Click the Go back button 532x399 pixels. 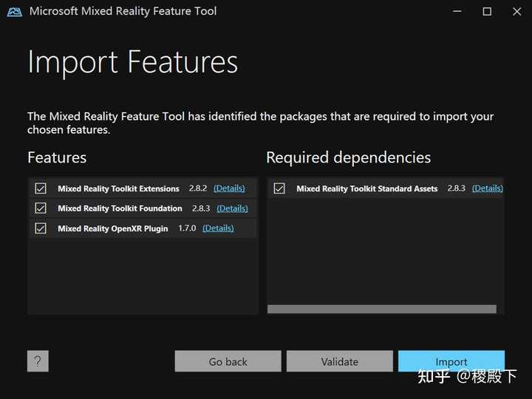tap(228, 361)
